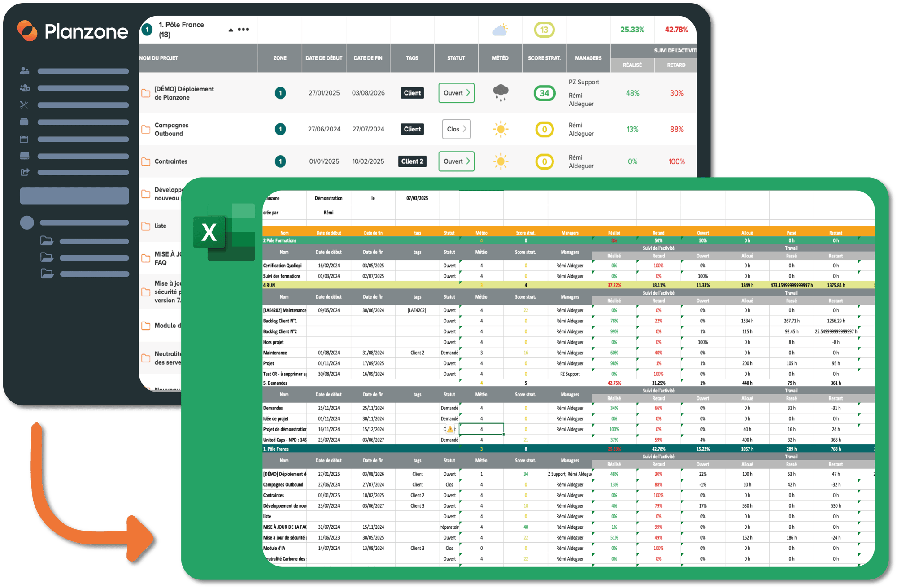This screenshot has width=897, height=588.
Task: Click the Excel application icon
Action: coord(224,232)
